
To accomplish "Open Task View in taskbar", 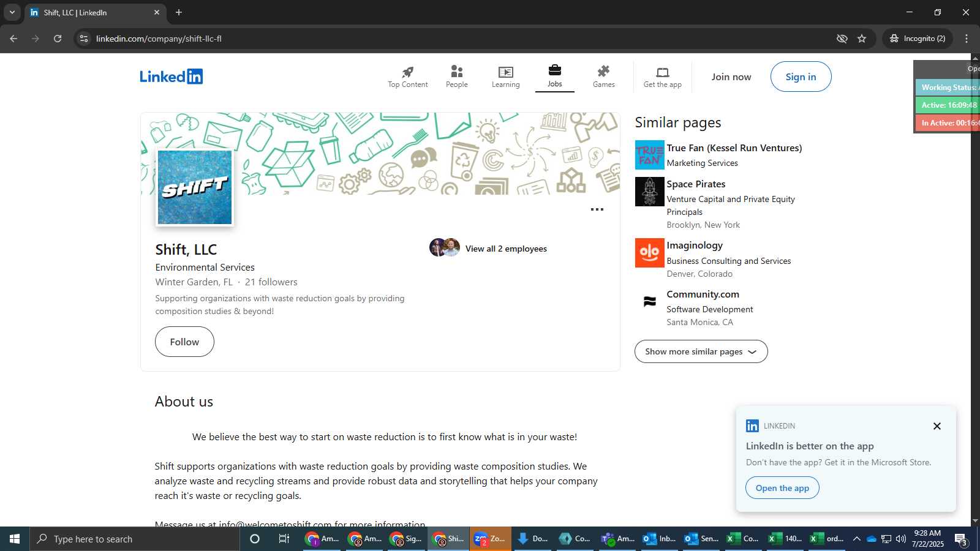I will (x=284, y=539).
